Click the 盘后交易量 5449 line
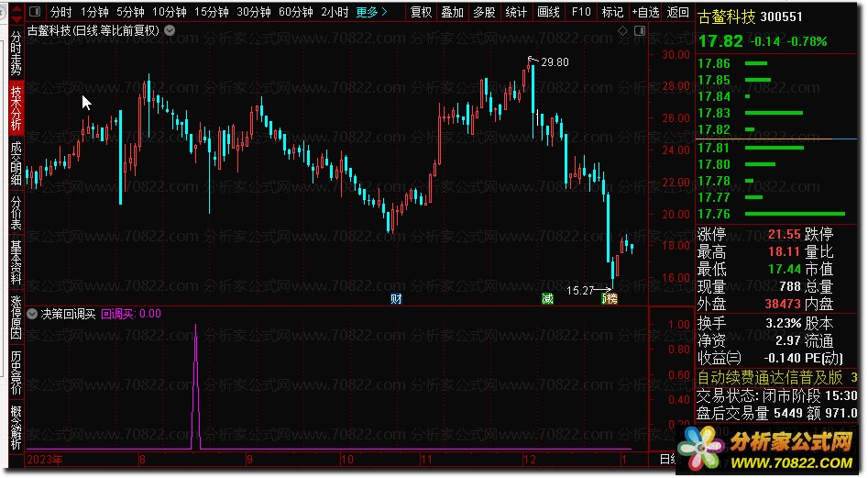Image resolution: width=868 pixels, height=478 pixels. [776, 413]
